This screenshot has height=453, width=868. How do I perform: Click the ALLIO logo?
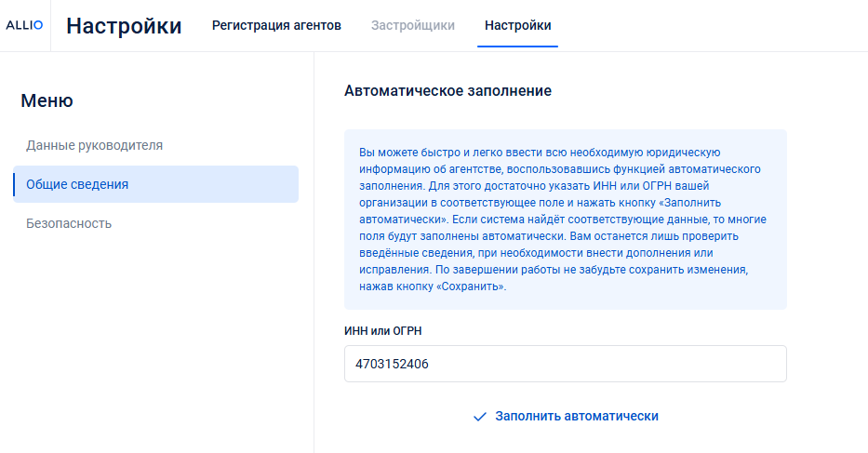point(24,25)
